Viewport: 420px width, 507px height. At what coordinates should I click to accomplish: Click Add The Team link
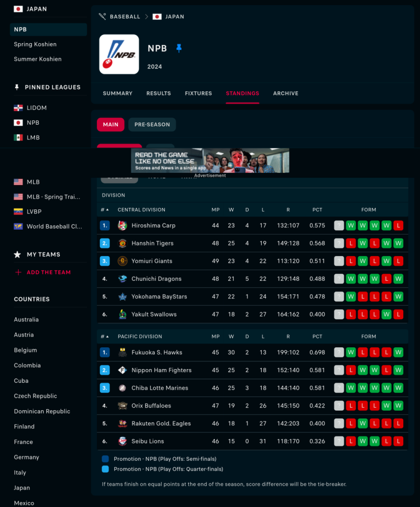pyautogui.click(x=49, y=272)
